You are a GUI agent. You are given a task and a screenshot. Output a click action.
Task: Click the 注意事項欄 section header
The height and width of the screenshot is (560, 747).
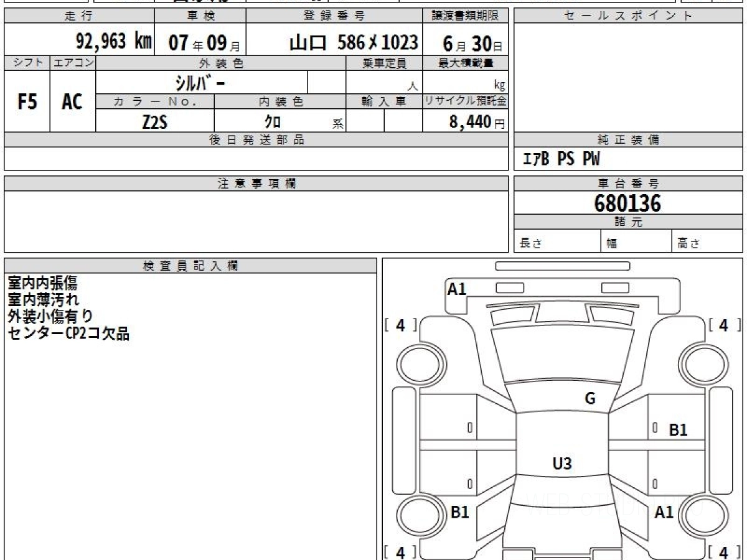pyautogui.click(x=256, y=184)
